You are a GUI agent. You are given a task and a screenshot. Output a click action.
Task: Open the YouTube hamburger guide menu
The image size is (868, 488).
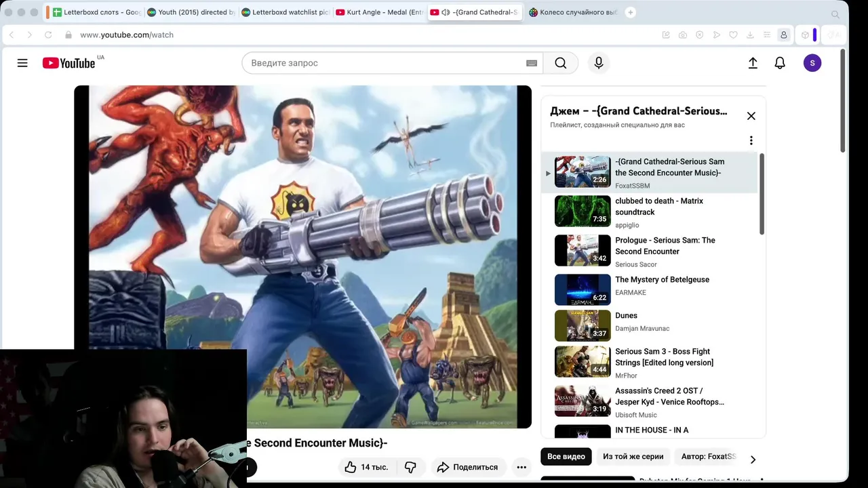point(22,63)
